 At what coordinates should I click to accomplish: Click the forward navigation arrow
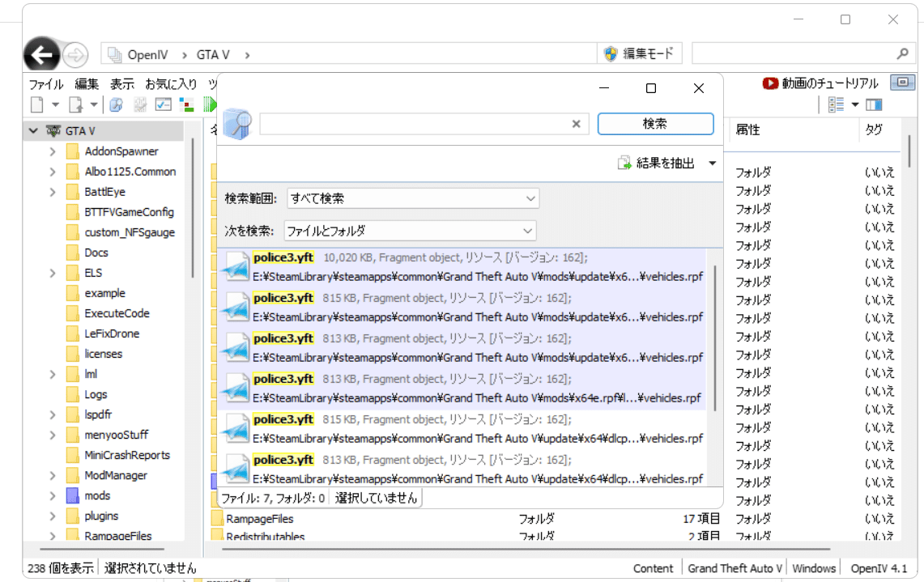tap(75, 55)
